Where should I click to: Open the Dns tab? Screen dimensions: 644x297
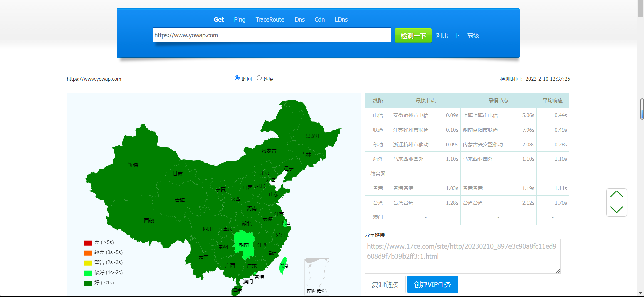pyautogui.click(x=300, y=20)
